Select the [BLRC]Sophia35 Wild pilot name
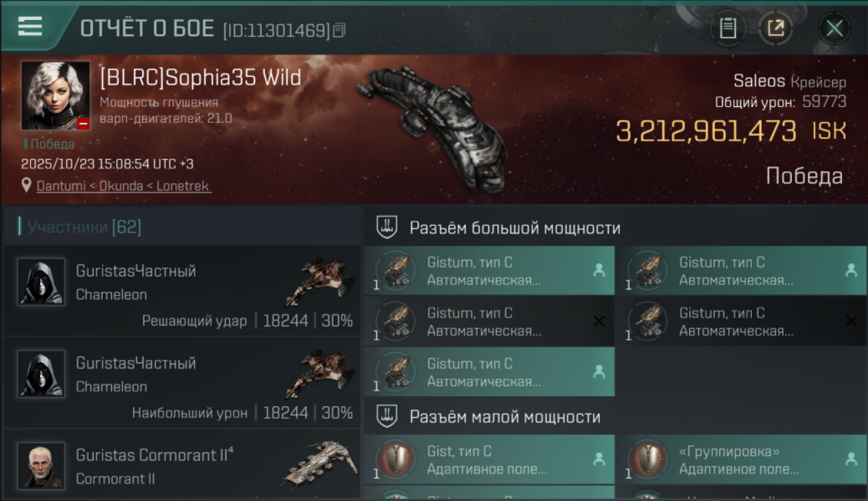Screen dimensions: 868x501 (200, 77)
